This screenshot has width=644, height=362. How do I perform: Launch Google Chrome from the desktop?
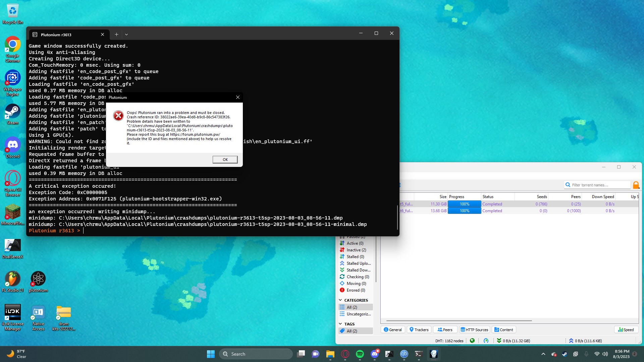coord(12,50)
